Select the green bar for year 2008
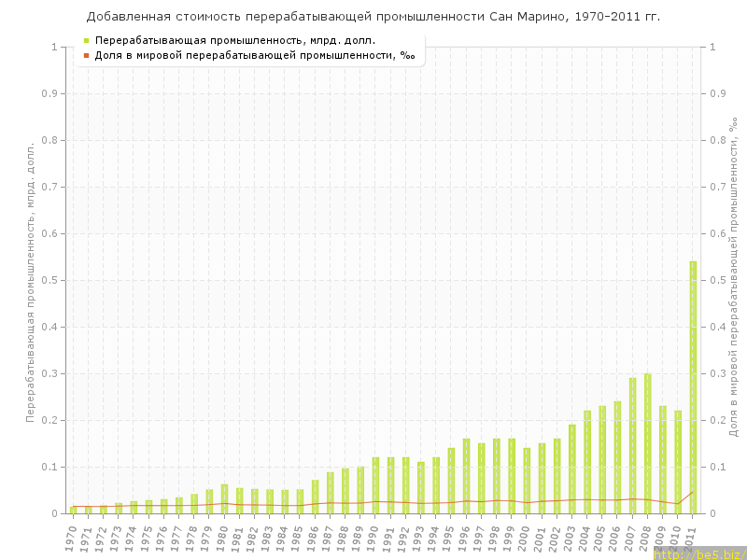This screenshot has height=560, width=747. point(648,443)
